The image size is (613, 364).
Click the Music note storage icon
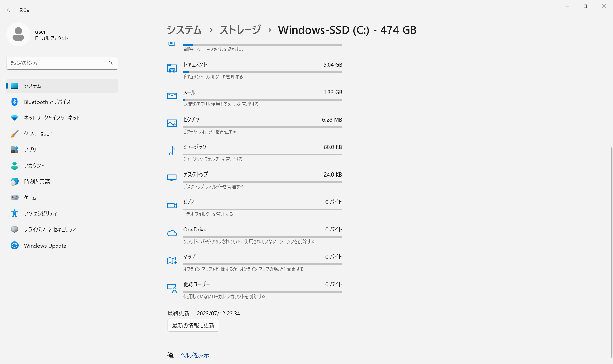pos(172,150)
